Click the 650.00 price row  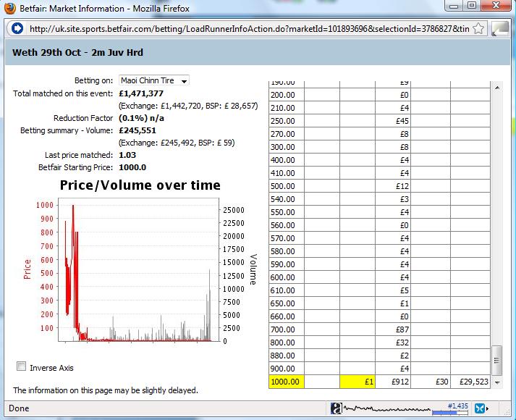tap(379, 303)
